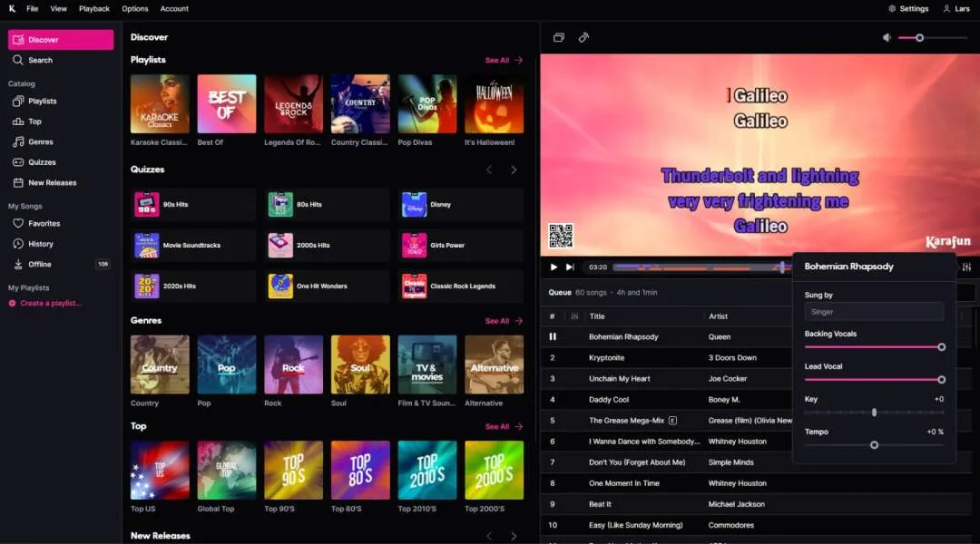
Task: Click the Karafun logo in menu bar
Action: pos(12,9)
